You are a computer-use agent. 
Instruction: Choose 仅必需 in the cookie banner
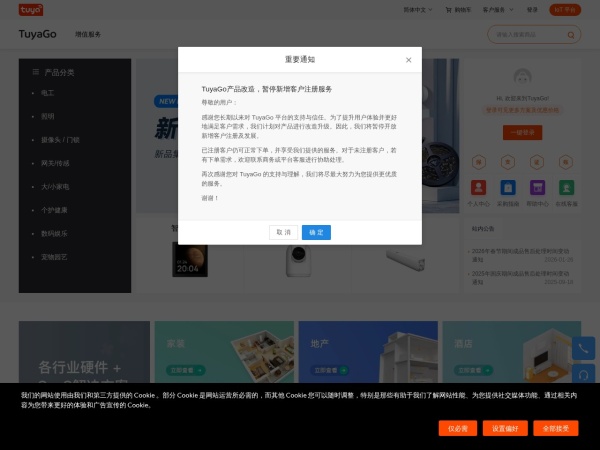(457, 428)
